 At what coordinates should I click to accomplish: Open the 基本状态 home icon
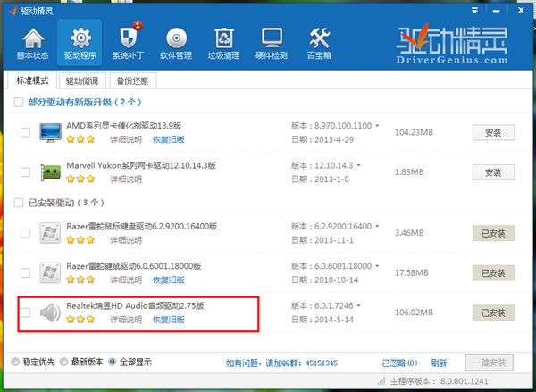coord(33,39)
